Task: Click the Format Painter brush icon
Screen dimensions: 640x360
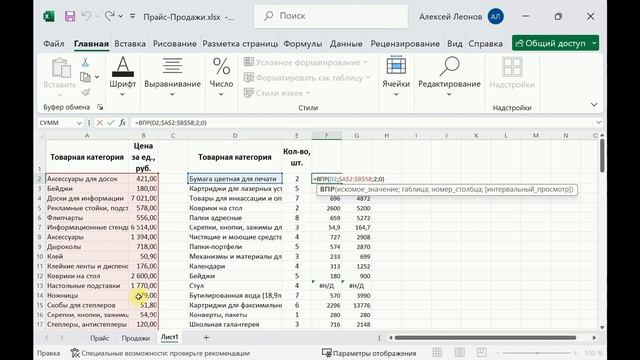Action: click(x=85, y=92)
